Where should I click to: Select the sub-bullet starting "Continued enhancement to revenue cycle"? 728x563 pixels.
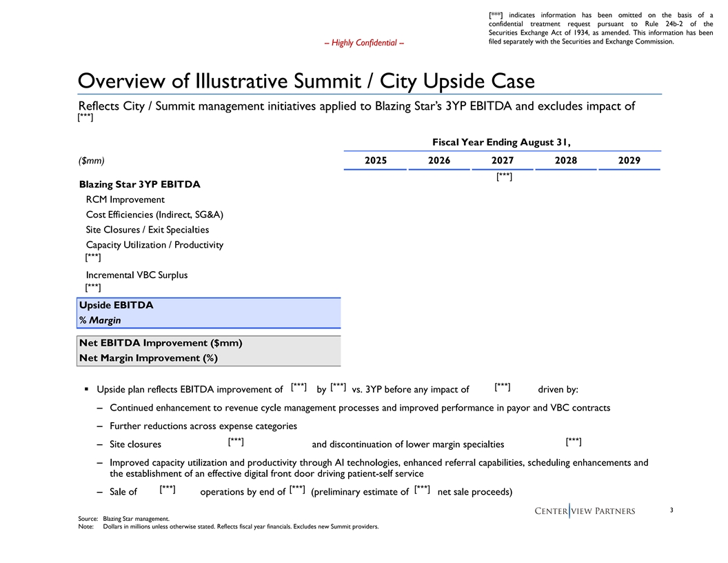[360, 408]
